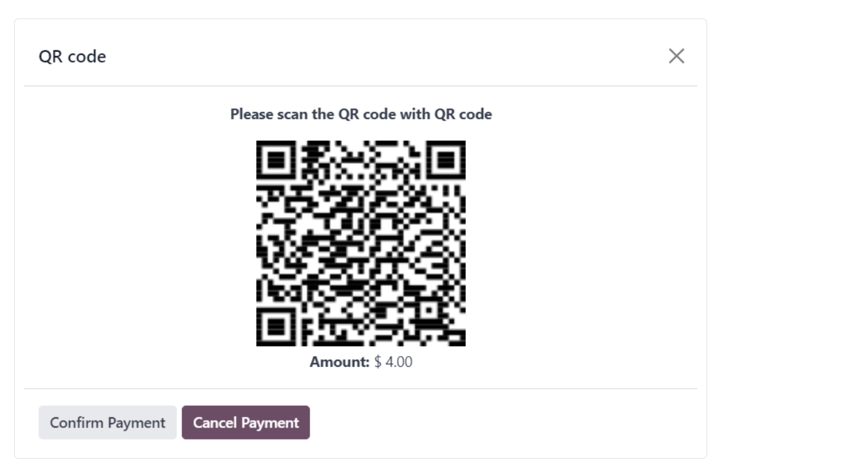This screenshot has height=476, width=868.
Task: Click the QR code image to scan
Action: point(361,244)
